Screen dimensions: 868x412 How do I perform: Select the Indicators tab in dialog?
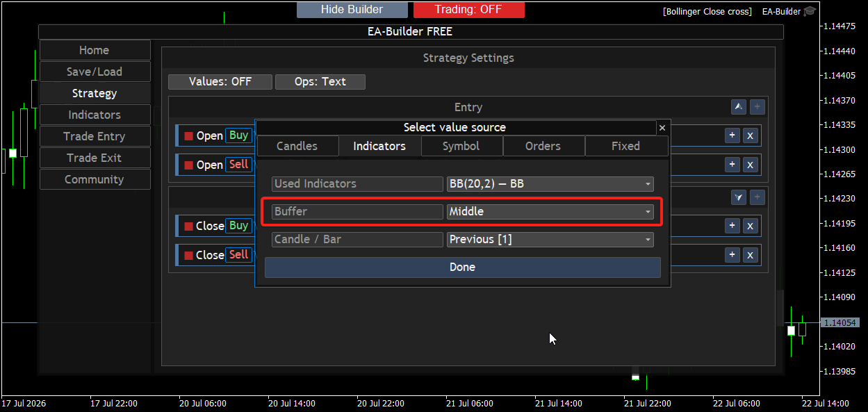click(x=379, y=146)
